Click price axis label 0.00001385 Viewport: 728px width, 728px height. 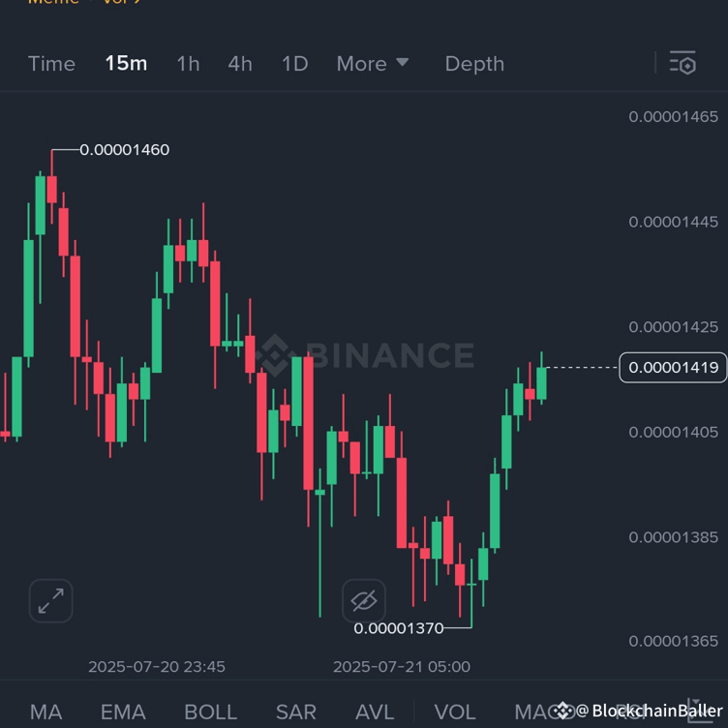(x=673, y=537)
